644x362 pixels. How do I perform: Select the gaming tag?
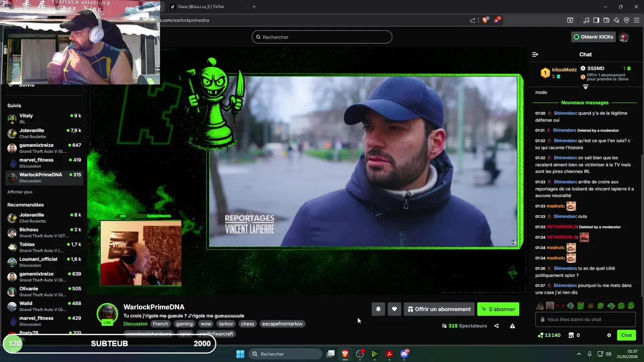pyautogui.click(x=184, y=324)
